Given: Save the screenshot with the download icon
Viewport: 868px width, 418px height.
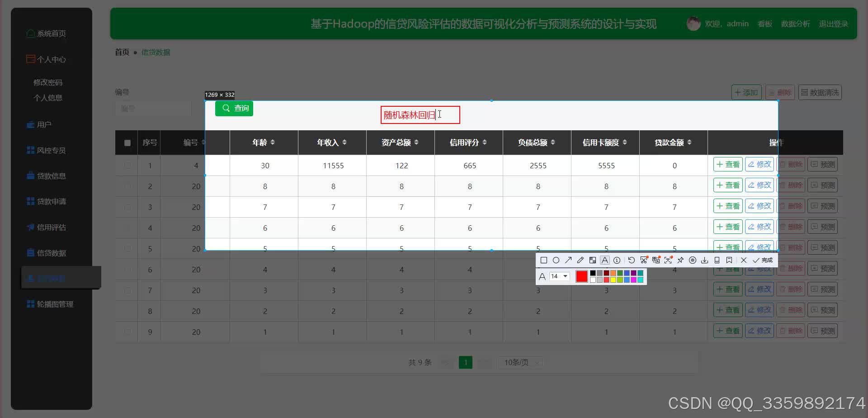Looking at the screenshot, I should click(704, 260).
